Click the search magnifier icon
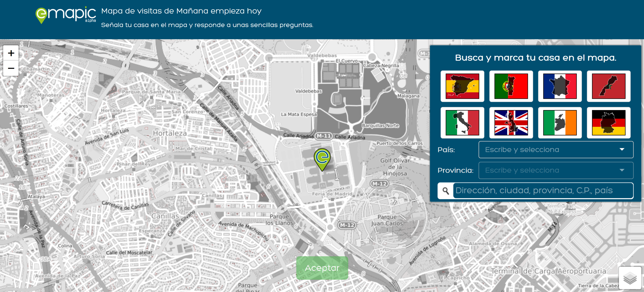 pos(446,191)
